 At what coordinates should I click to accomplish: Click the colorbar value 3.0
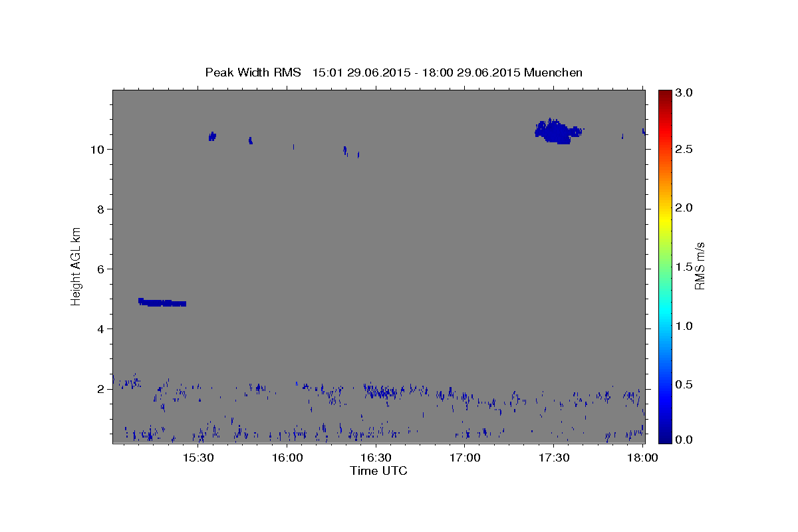pyautogui.click(x=685, y=92)
